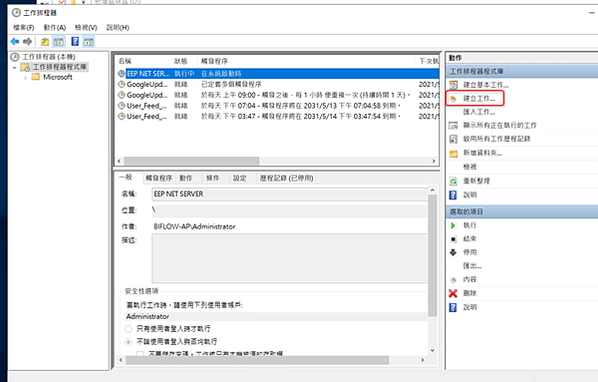Click 建立工作... create task action

coord(479,98)
